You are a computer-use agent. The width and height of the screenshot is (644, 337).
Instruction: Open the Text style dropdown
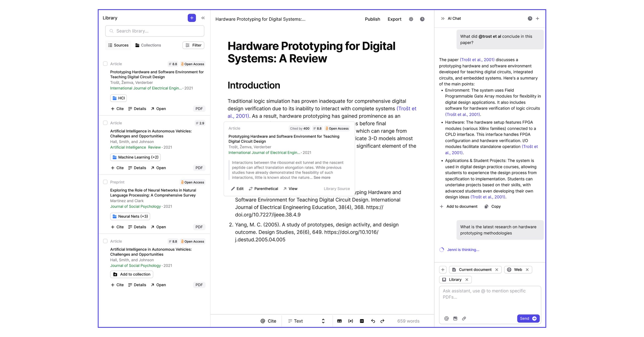[x=306, y=321]
